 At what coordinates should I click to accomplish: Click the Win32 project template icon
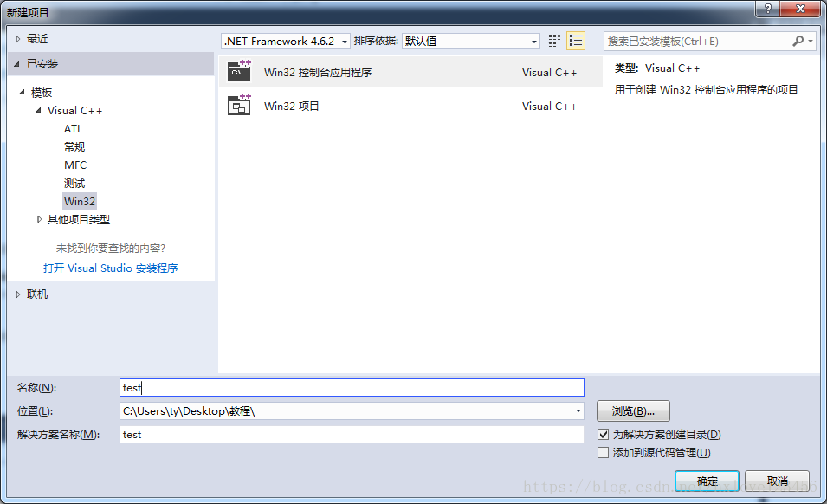point(239,105)
